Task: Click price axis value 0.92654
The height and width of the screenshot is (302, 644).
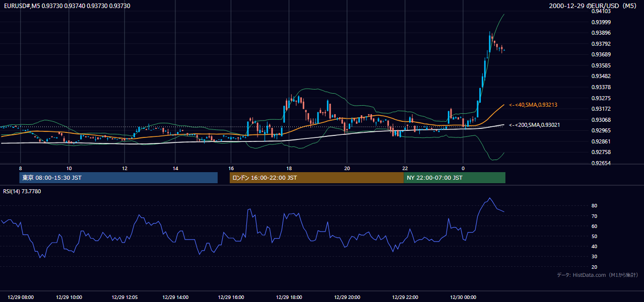Action: (601, 163)
